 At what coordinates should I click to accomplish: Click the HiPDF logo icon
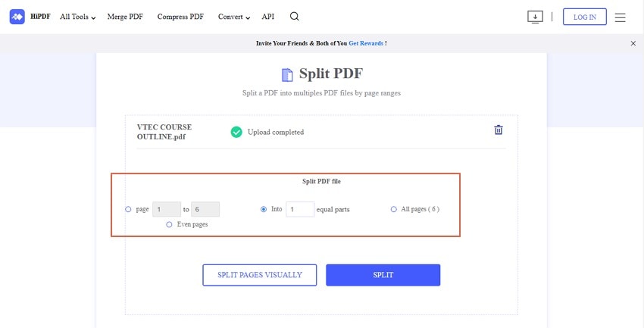click(x=17, y=17)
